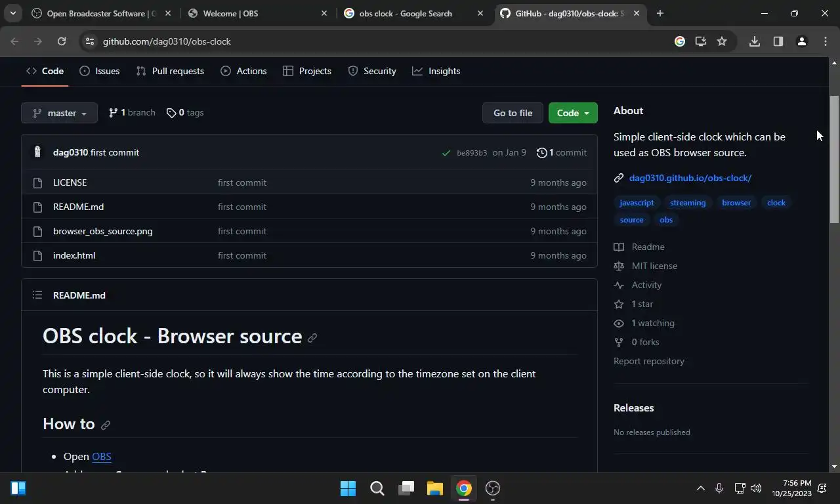The image size is (840, 504).
Task: Select the streaming topic tag
Action: coord(688,203)
